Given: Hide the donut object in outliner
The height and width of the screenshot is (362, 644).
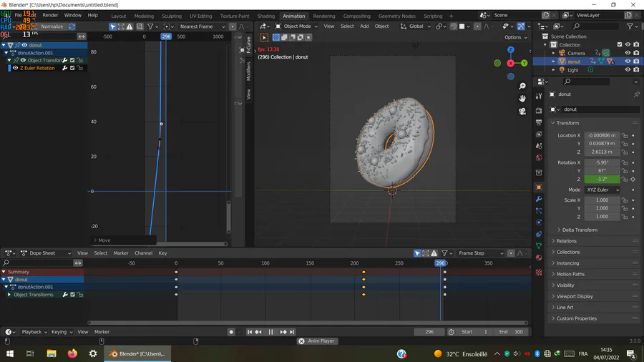Looking at the screenshot, I should tap(628, 62).
